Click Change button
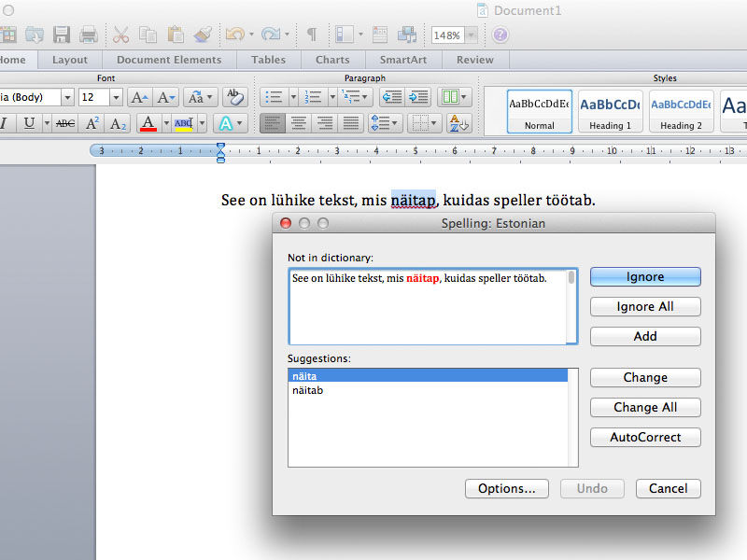 click(x=645, y=378)
